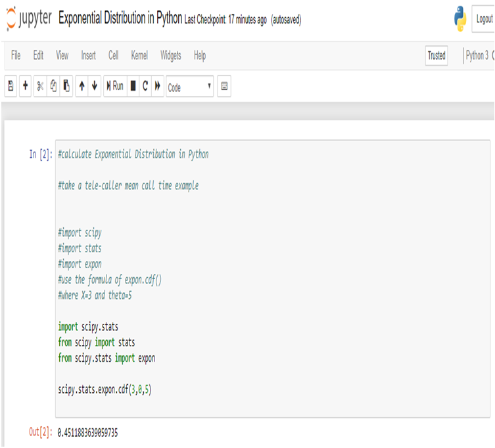Image resolution: width=495 pixels, height=448 pixels.
Task: Copy selected cells icon
Action: 53,86
